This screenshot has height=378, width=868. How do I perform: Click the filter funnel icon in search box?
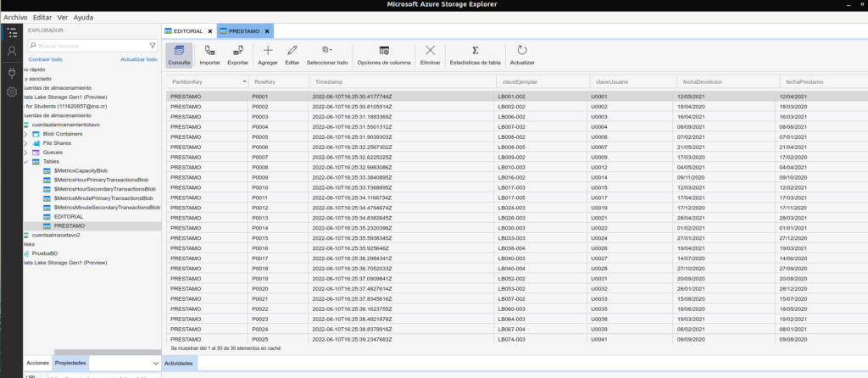click(x=153, y=46)
